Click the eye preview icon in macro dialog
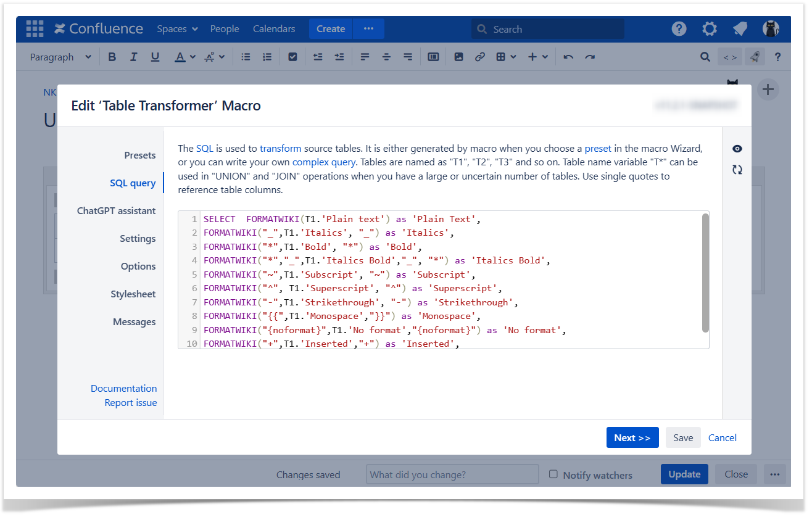 click(x=737, y=149)
